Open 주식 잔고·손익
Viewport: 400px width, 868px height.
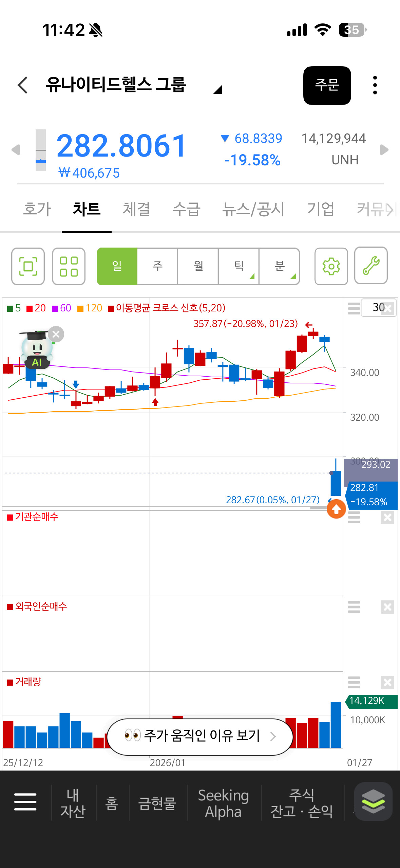coord(301,803)
